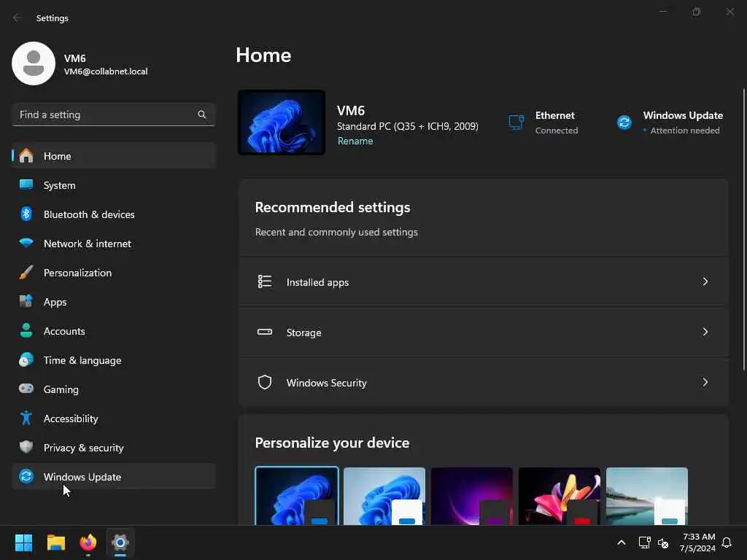Click the Installed apps list icon

click(x=265, y=282)
